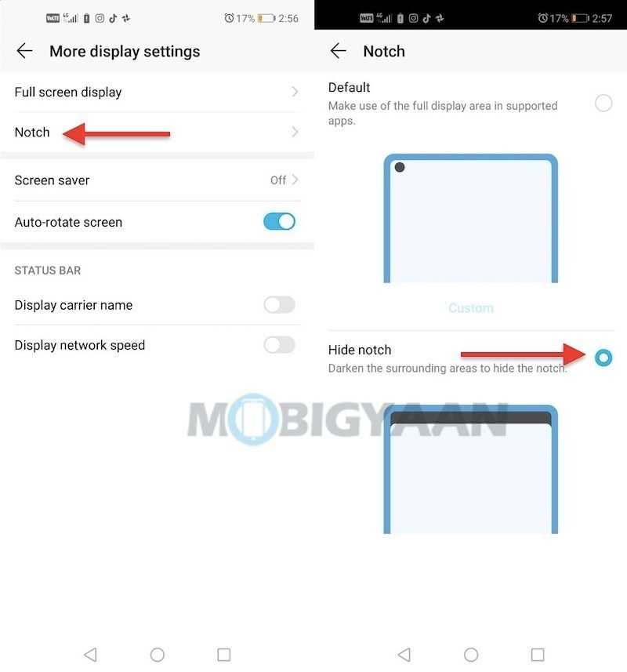Tap the Custom label link
The height and width of the screenshot is (672, 627).
tap(471, 307)
